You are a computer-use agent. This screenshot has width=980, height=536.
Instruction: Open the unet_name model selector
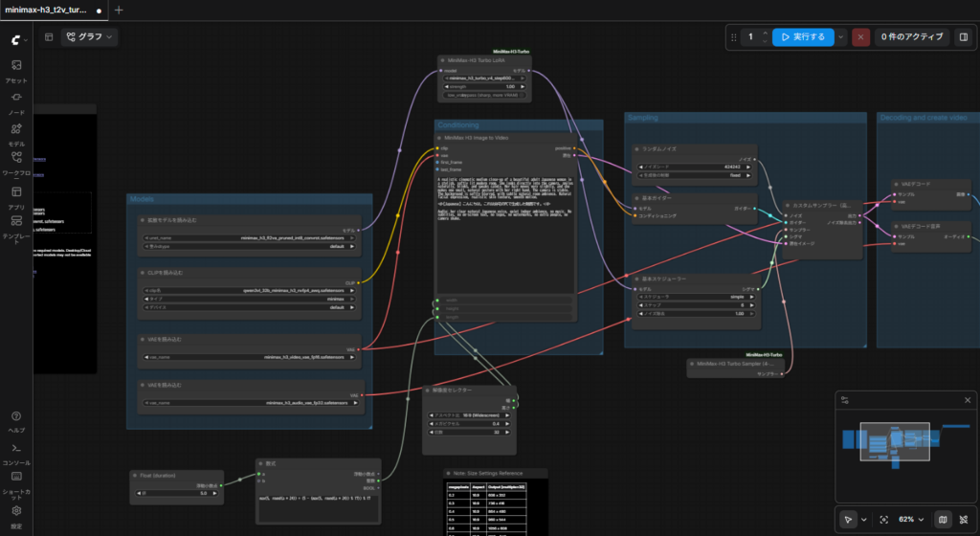tap(249, 238)
